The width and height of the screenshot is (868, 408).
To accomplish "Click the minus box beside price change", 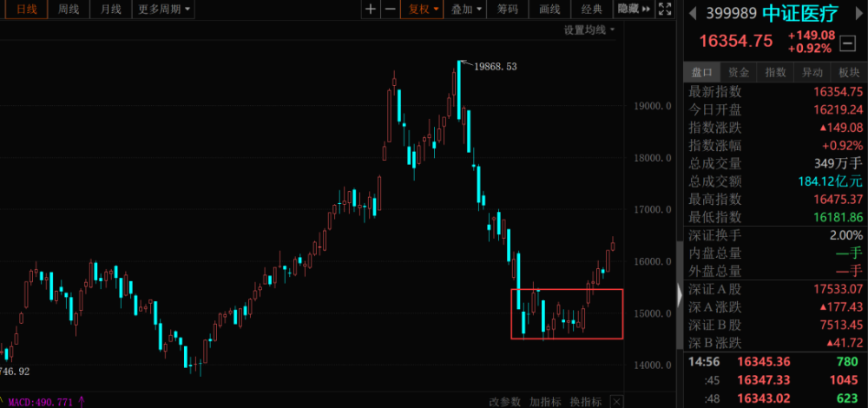I will pos(847,43).
